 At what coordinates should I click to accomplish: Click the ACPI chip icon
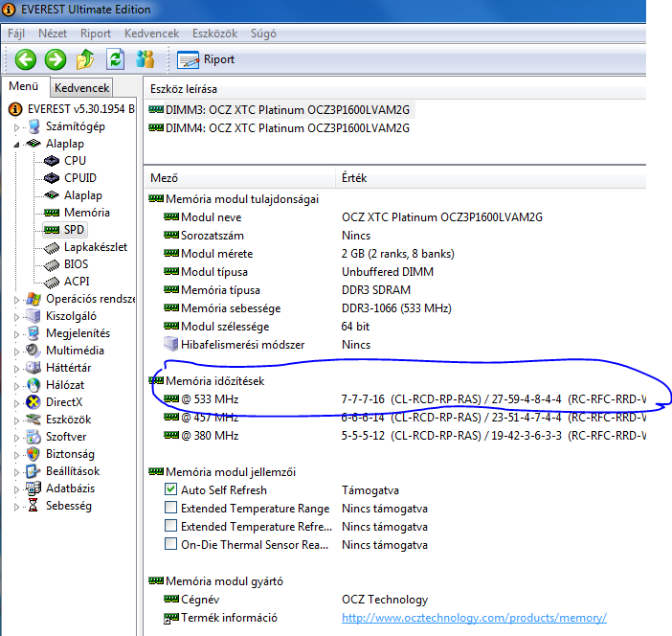(x=52, y=282)
